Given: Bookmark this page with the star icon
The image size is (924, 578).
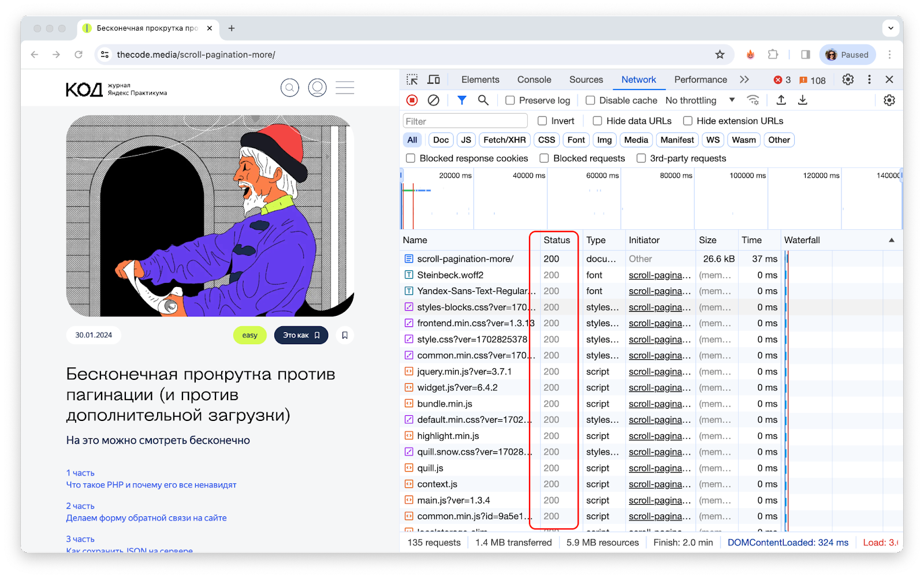Looking at the screenshot, I should point(720,55).
